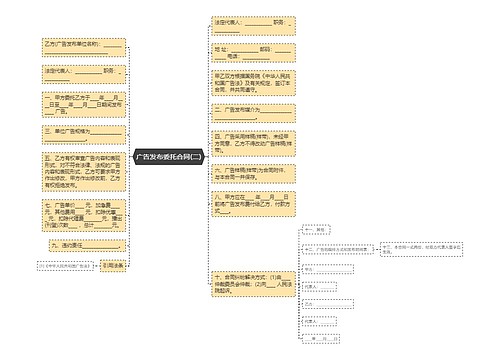
Task: Select node 二、广告发布媒介为
Action: coord(253,113)
